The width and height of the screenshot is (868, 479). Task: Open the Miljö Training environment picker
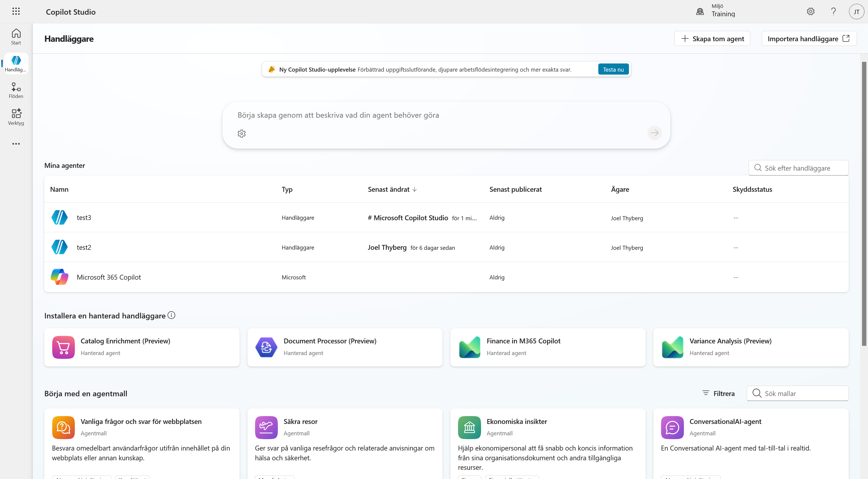[716, 11]
